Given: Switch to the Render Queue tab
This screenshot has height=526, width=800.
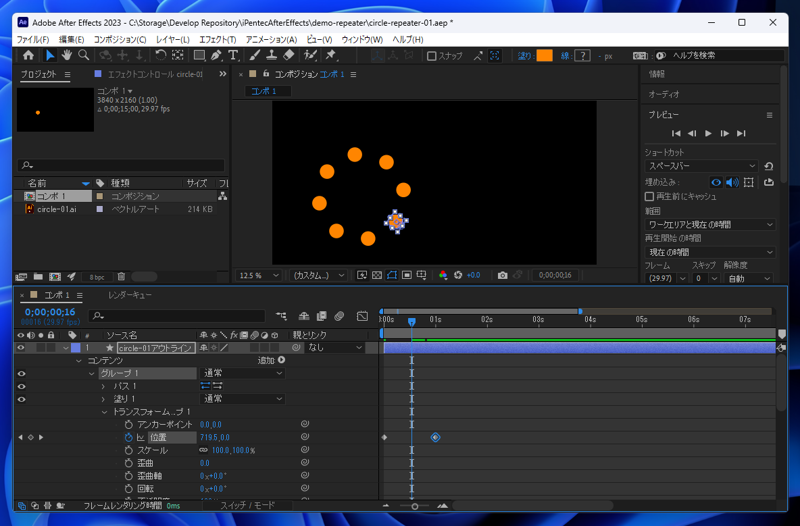Looking at the screenshot, I should click(x=130, y=296).
